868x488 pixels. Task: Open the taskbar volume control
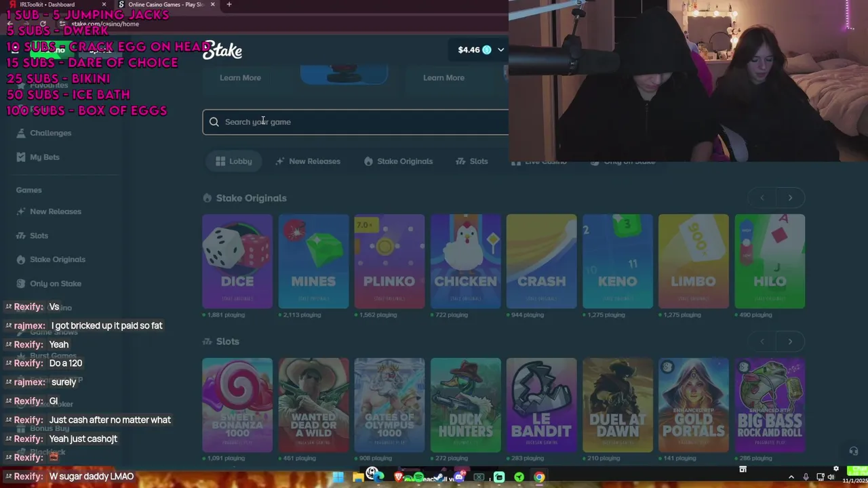pyautogui.click(x=831, y=477)
